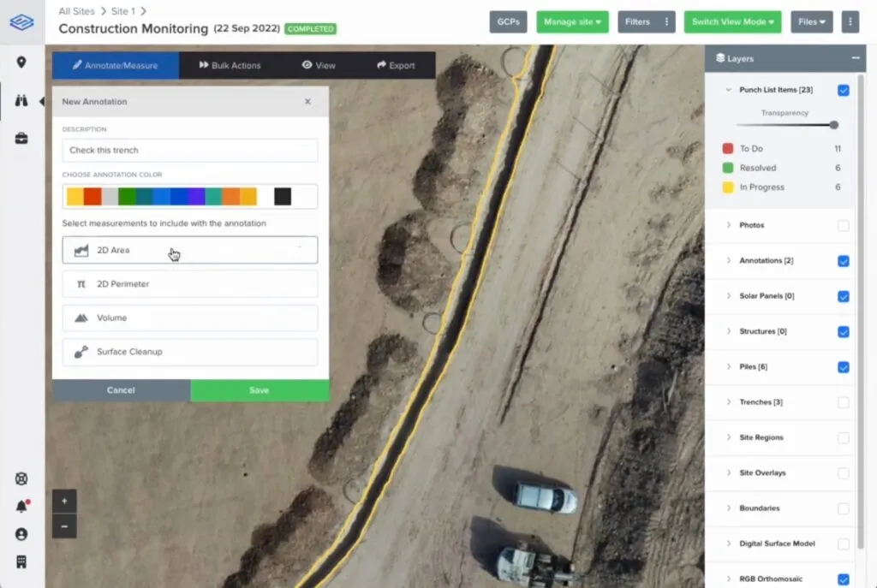Pick the purple annotation color
Viewport: 877px width, 588px height.
[x=196, y=196]
